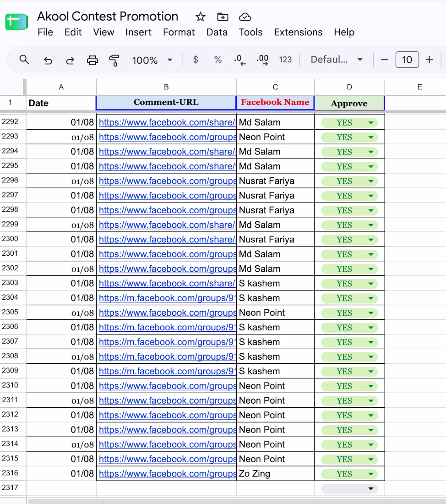Select the Date header cell
Viewport: 446px width, 504px height.
pyautogui.click(x=61, y=103)
